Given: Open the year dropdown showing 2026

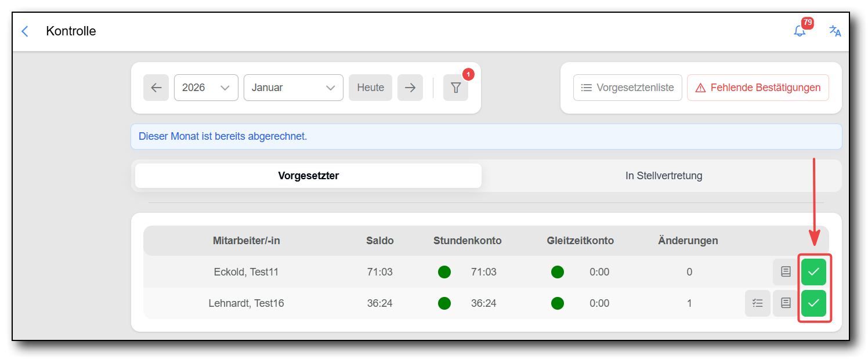Looking at the screenshot, I should tap(206, 88).
